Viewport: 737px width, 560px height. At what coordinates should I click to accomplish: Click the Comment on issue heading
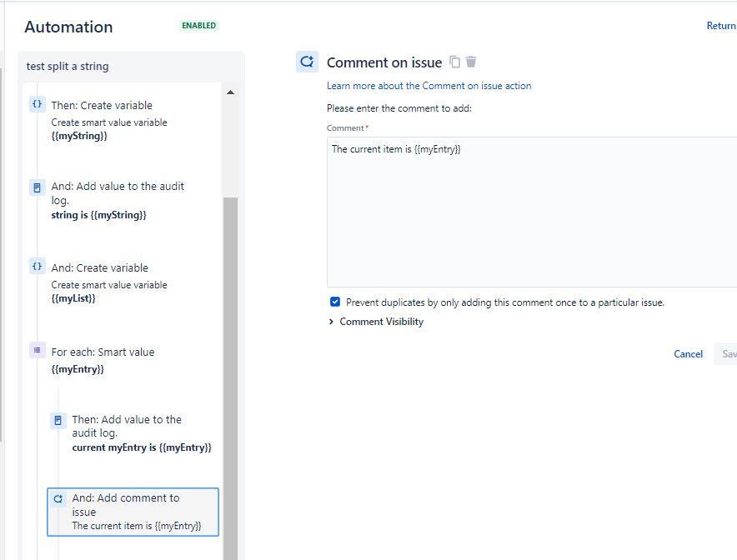pos(384,62)
